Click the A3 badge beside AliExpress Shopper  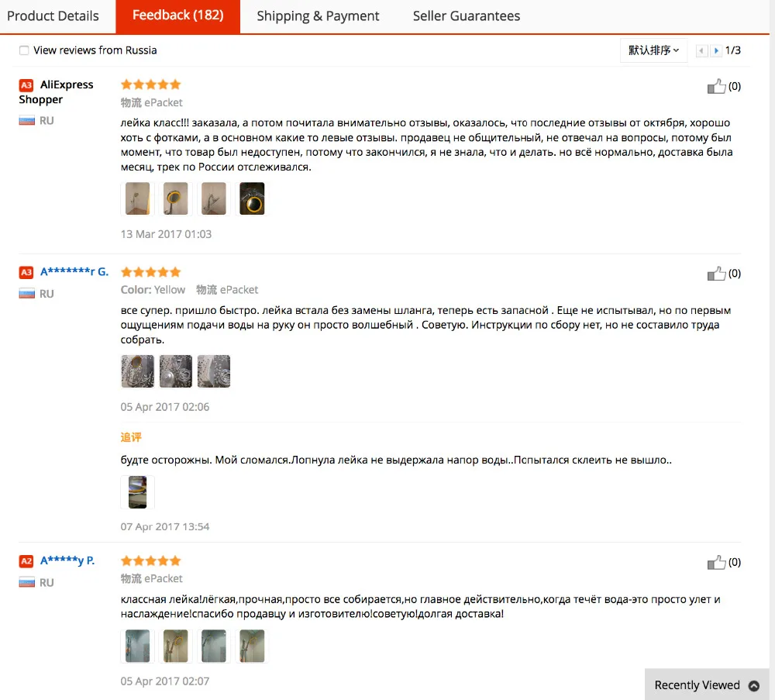pos(26,85)
